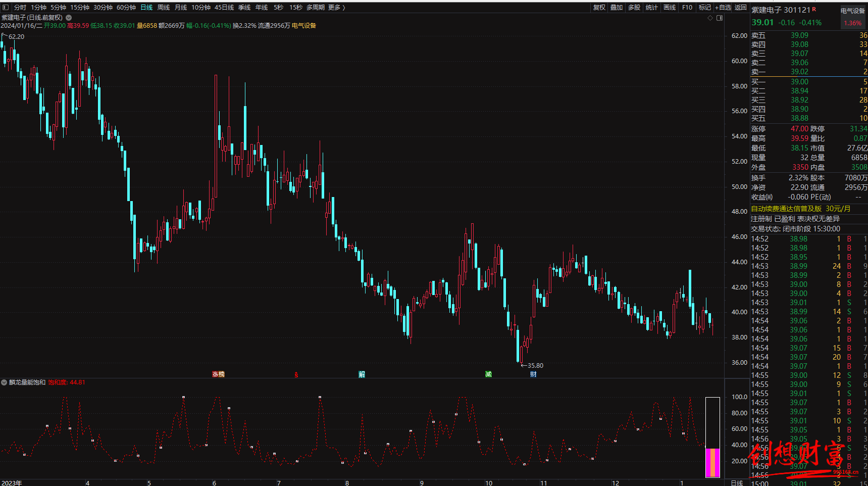Click 自动续费通达信普及版 promotion link

[801, 209]
